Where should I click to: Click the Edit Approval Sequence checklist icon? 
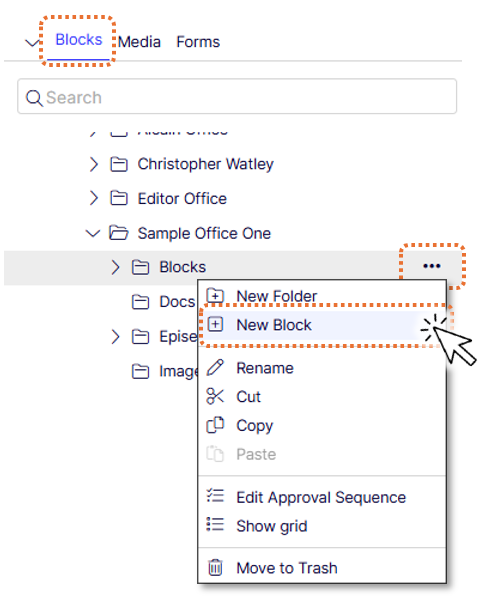point(215,496)
